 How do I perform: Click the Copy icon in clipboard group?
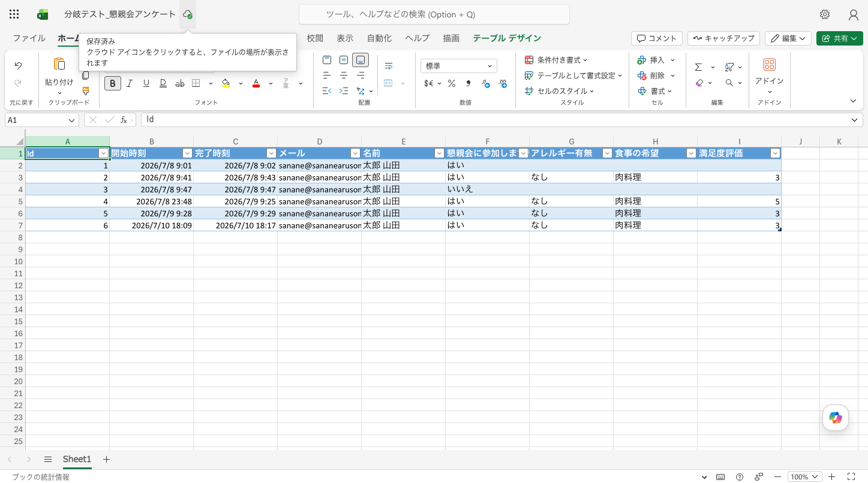tap(85, 76)
